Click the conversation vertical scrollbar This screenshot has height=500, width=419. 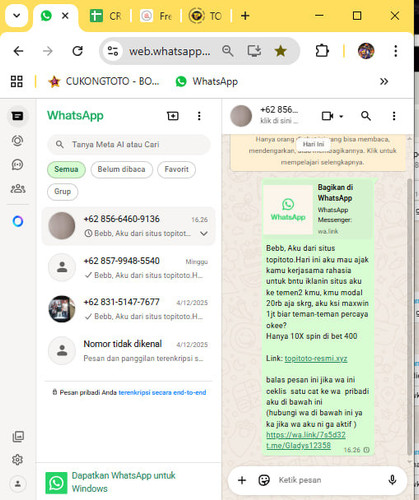[x=410, y=317]
